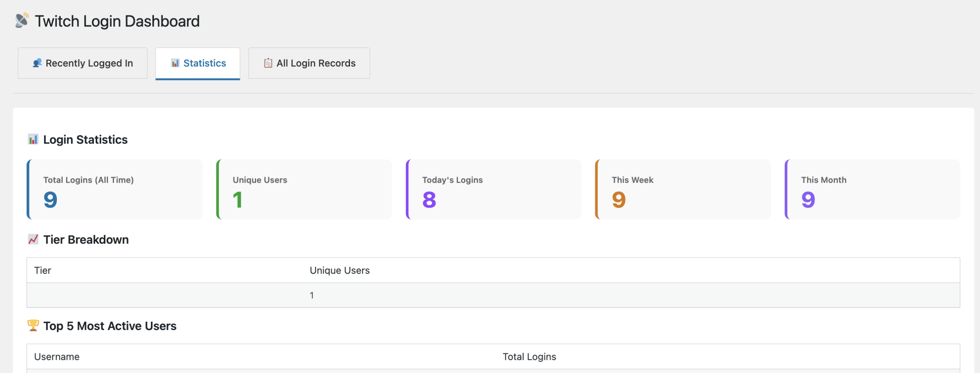The width and height of the screenshot is (980, 373).
Task: Select the Statistics tab
Action: pos(198,63)
